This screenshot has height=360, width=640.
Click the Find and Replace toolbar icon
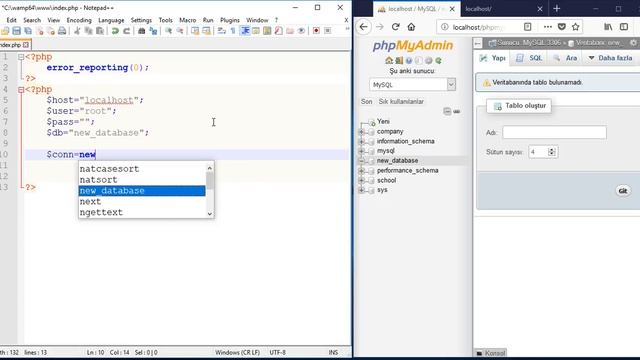click(153, 31)
